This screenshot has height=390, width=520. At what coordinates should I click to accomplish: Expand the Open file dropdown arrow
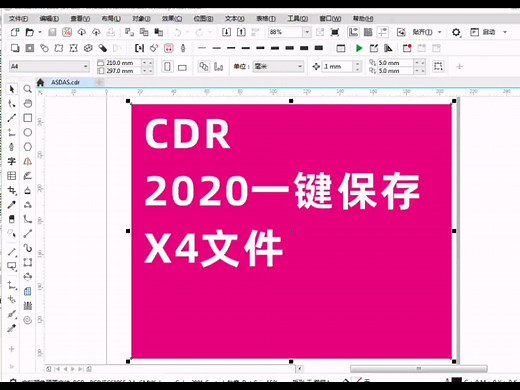(x=40, y=32)
